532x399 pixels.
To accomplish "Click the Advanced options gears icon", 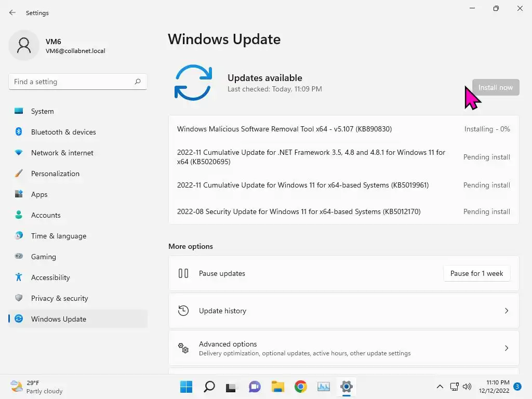I will (183, 348).
